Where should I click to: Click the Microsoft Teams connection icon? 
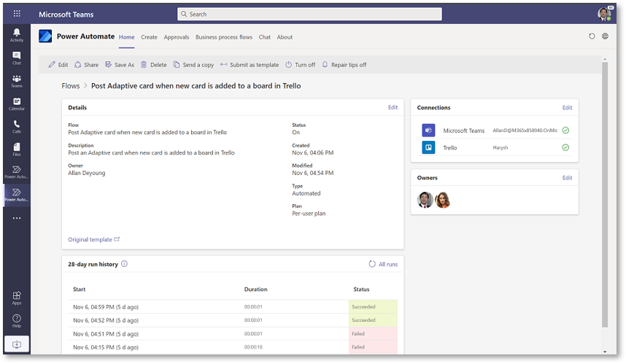pyautogui.click(x=428, y=130)
